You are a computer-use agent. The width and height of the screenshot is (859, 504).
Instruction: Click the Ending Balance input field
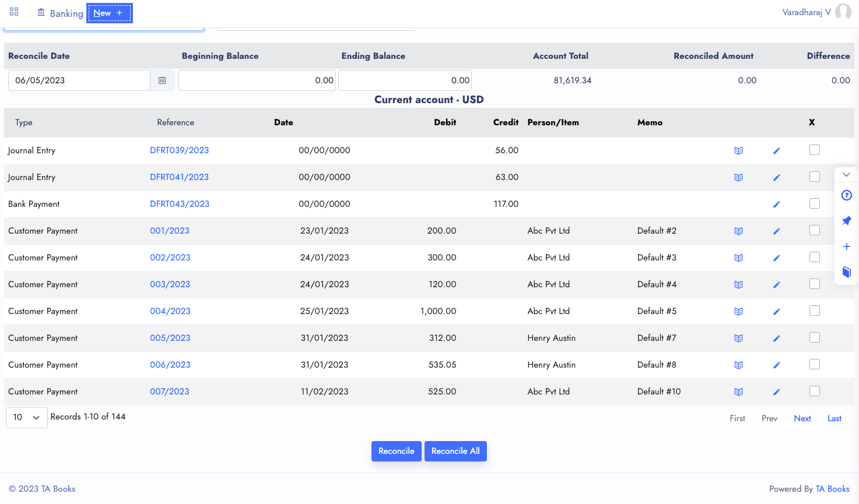coord(405,80)
